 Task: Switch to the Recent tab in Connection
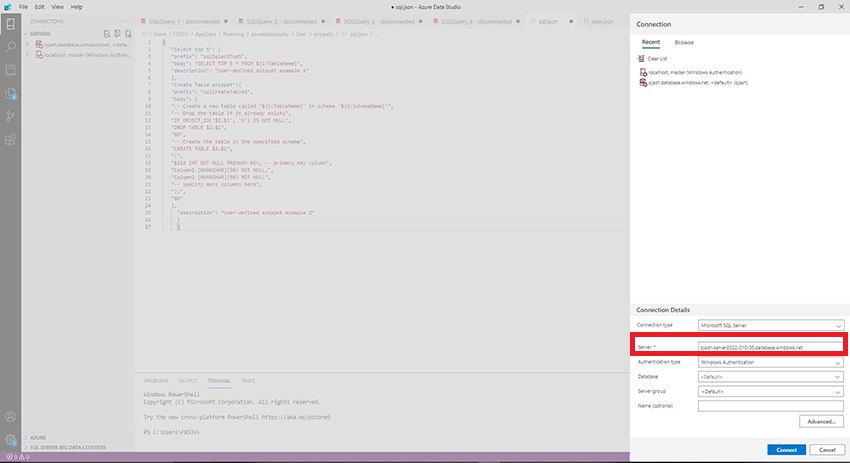(x=651, y=42)
